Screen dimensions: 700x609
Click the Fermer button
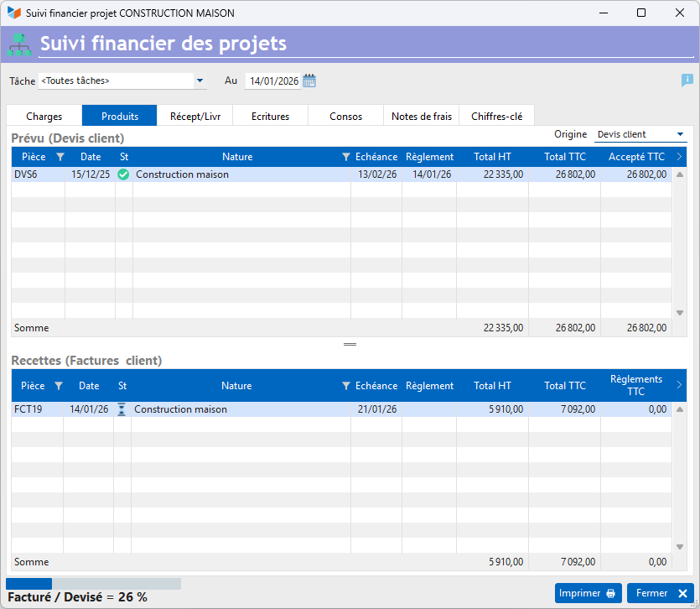[661, 593]
